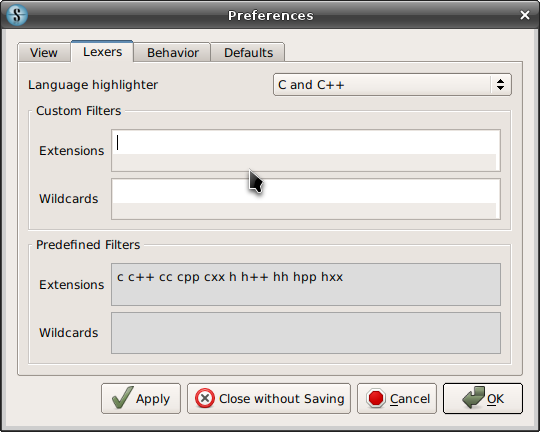Click the red stop-sign Cancel icon

tap(376, 398)
